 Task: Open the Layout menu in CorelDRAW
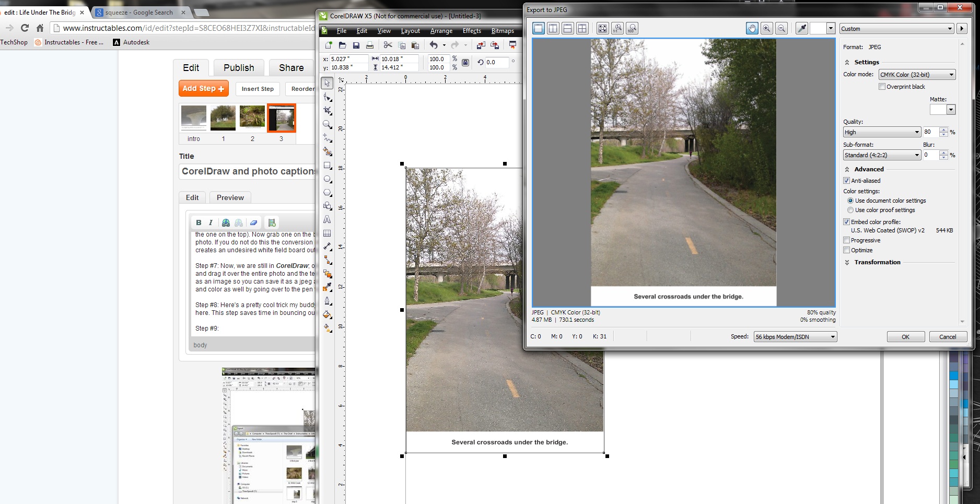(411, 31)
